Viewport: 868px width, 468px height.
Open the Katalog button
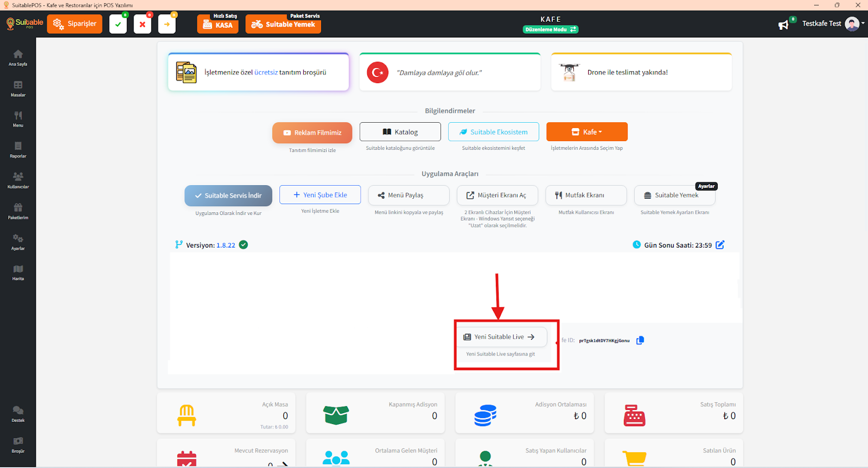[400, 132]
